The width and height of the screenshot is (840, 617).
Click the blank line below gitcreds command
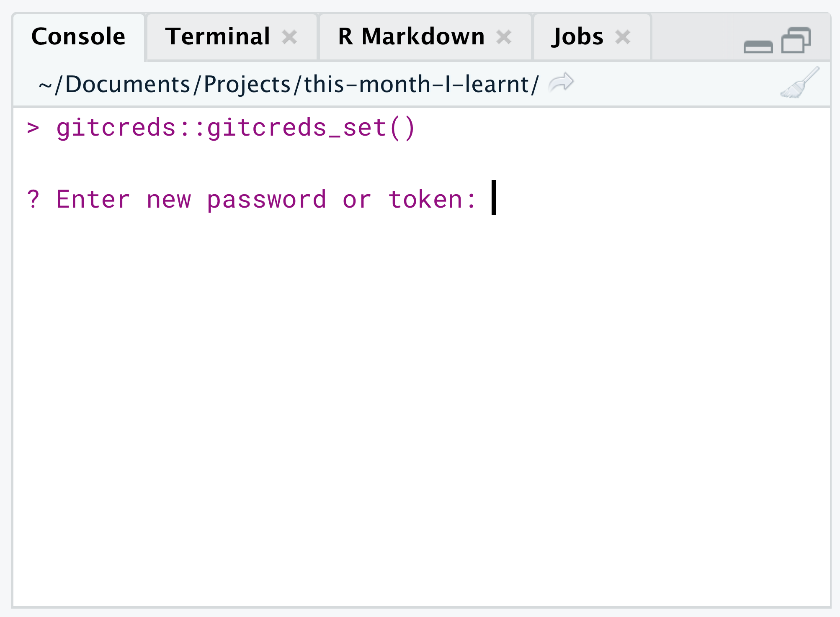coord(421,163)
